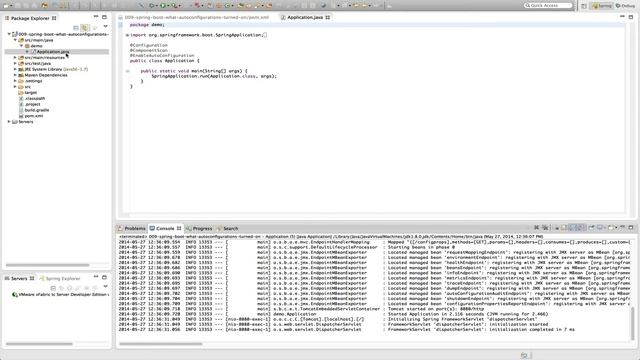Select VMware vFabric tc Server entry

60,294
